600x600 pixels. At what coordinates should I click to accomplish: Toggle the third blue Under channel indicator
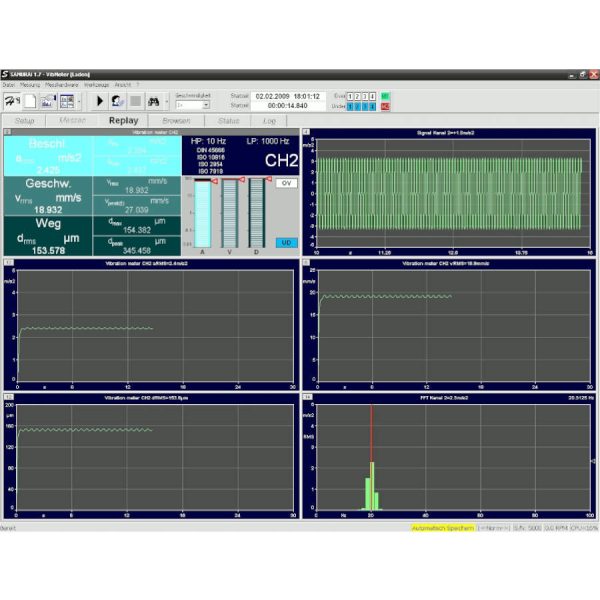pos(365,106)
